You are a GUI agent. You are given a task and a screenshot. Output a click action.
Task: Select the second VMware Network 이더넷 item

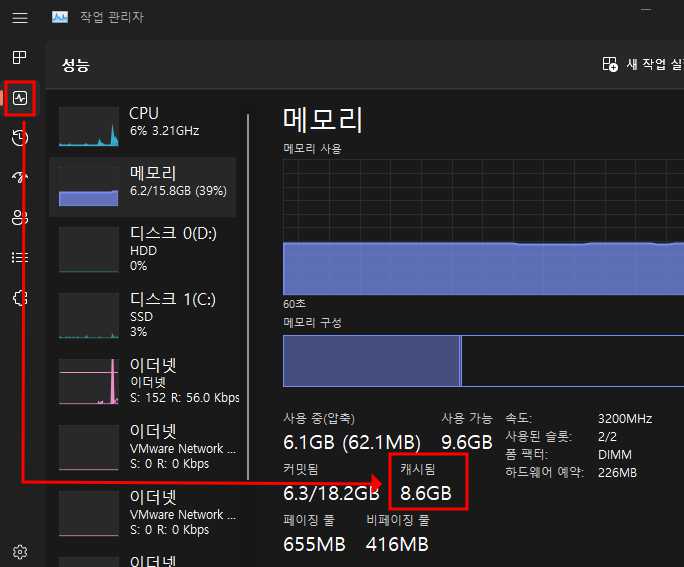point(143,513)
